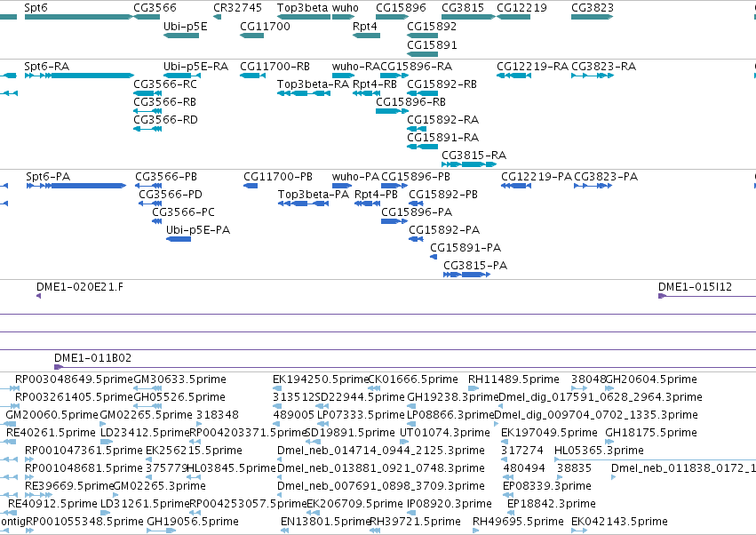Select the wuho-RA transcript label
This screenshot has width=756, height=535.
pyautogui.click(x=356, y=66)
